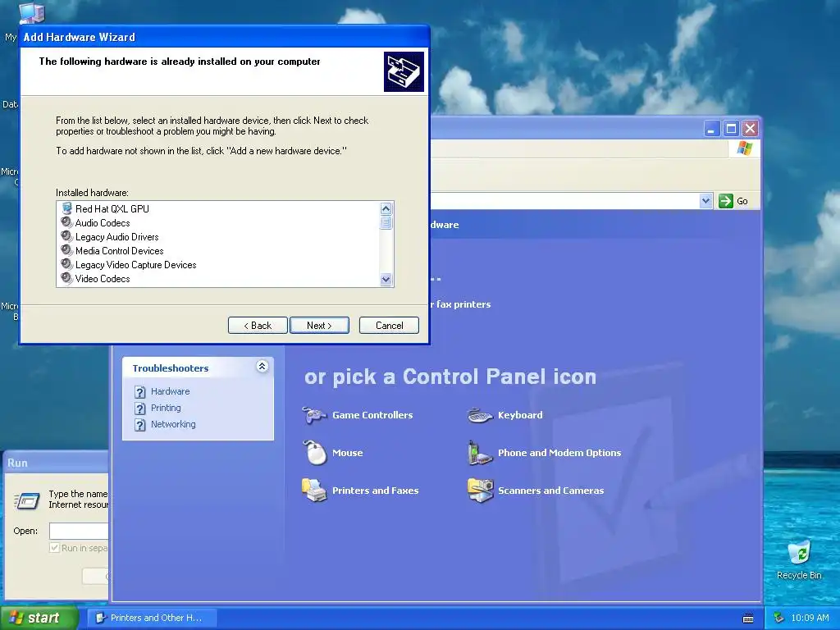840x630 pixels.
Task: Click the hardware list scrollbar thumb
Action: pyautogui.click(x=386, y=223)
